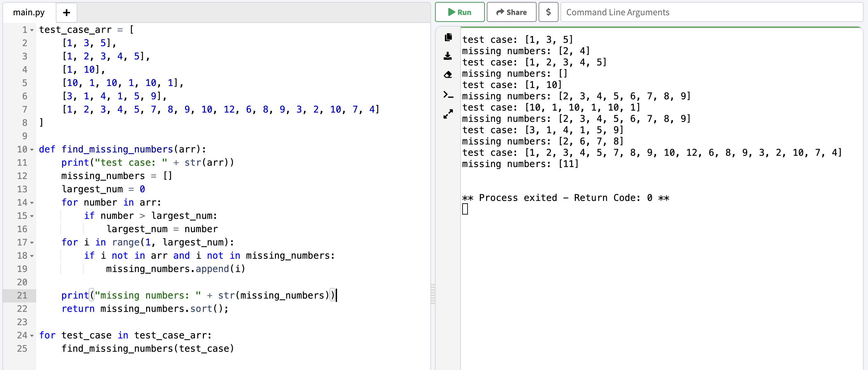Download the program output
Image resolution: width=868 pixels, height=370 pixels.
pyautogui.click(x=448, y=56)
